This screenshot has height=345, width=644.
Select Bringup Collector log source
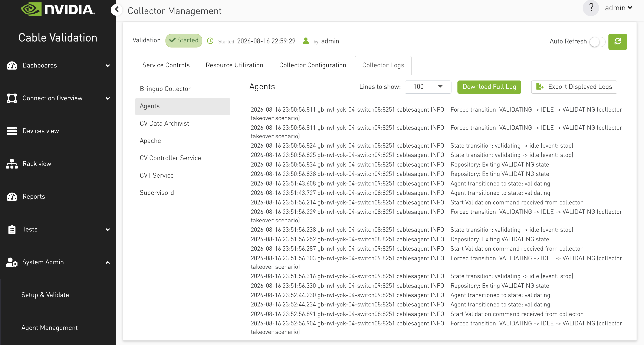pyautogui.click(x=183, y=89)
